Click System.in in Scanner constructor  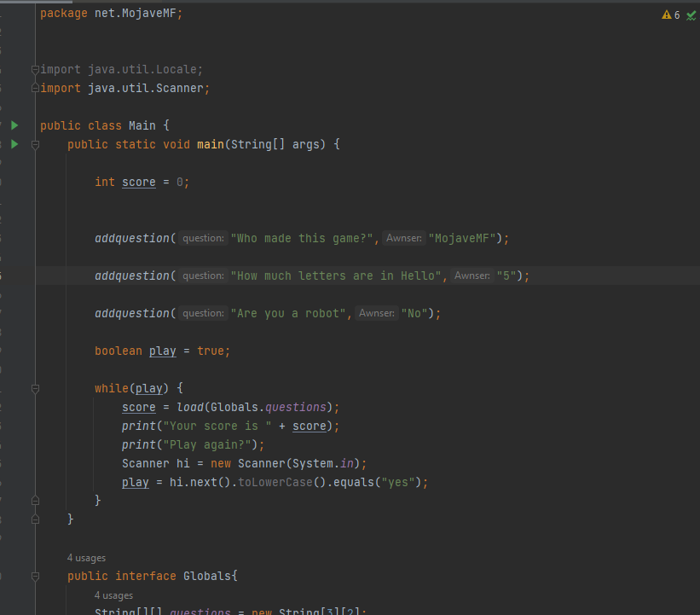322,463
